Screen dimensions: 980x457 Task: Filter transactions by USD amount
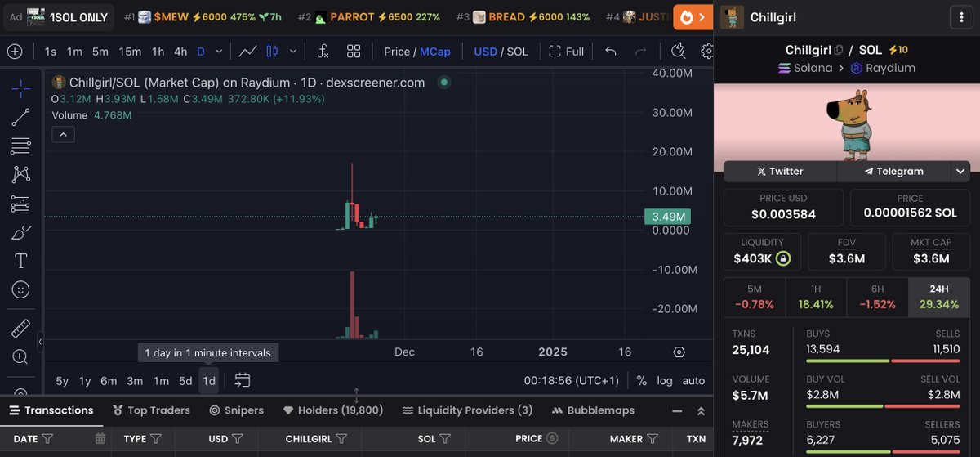pos(239,439)
